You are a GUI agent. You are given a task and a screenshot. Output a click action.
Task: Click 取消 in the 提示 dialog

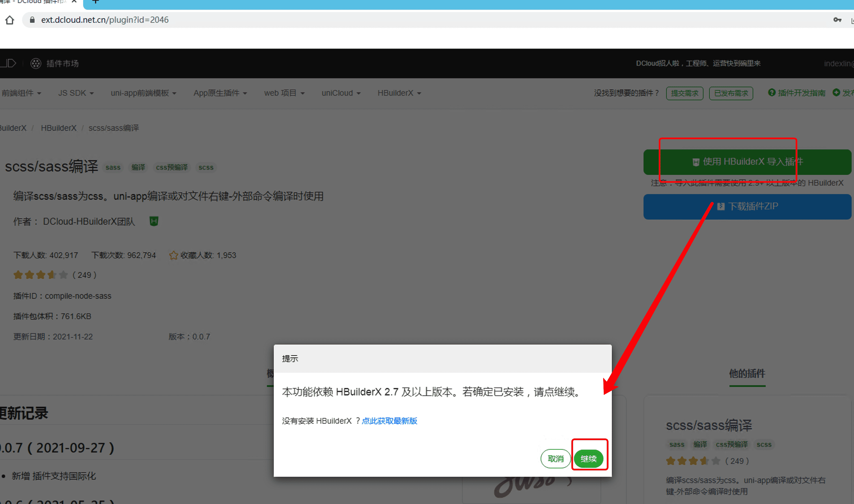click(556, 459)
